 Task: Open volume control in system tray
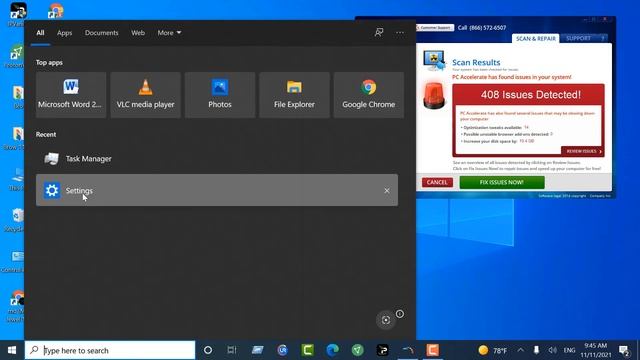coord(552,350)
